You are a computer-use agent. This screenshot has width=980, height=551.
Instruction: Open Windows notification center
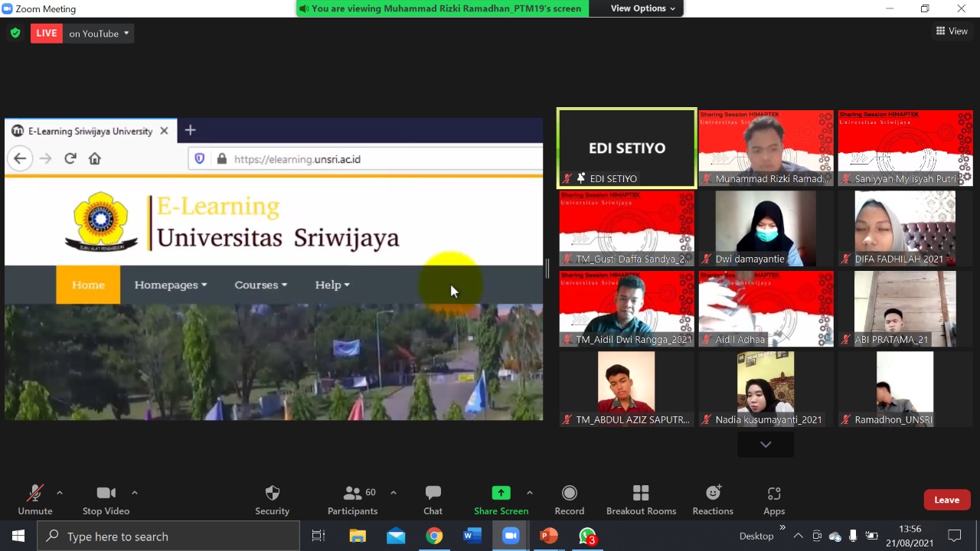click(954, 536)
